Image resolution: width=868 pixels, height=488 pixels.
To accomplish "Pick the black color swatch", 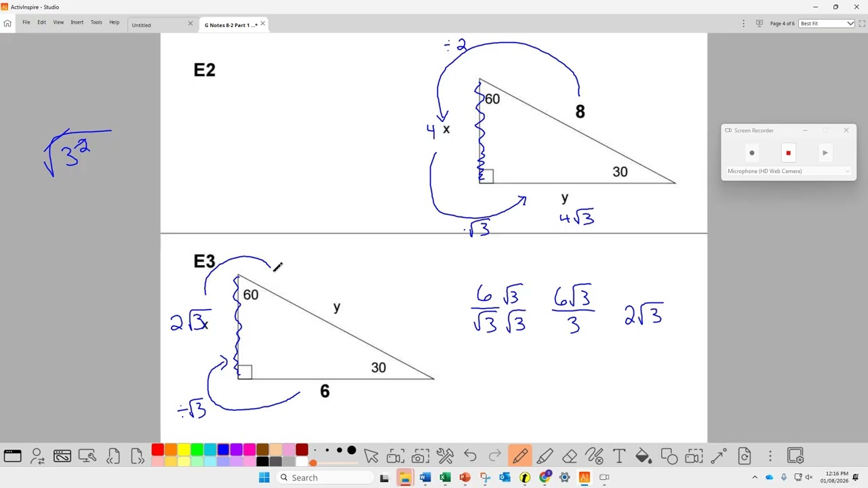I will click(x=262, y=462).
